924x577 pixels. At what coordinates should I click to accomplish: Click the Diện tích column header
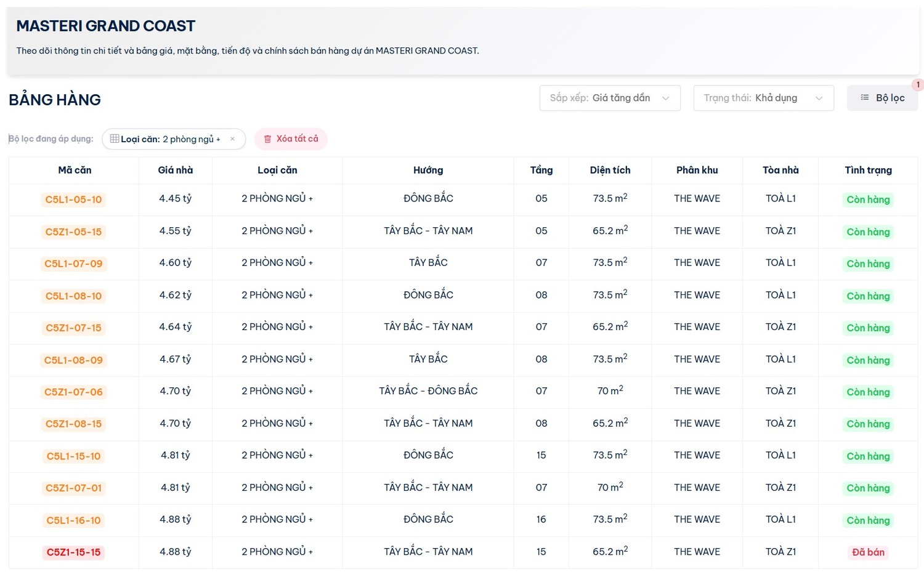(x=610, y=170)
